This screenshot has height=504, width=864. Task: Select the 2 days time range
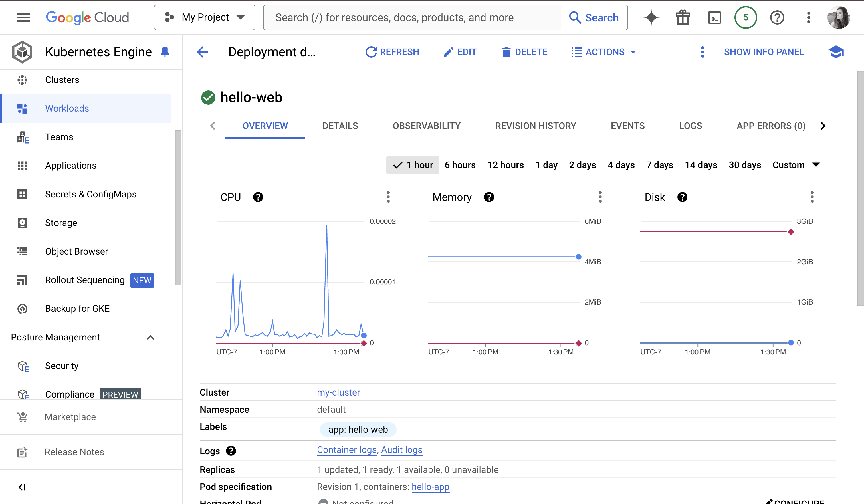click(582, 165)
